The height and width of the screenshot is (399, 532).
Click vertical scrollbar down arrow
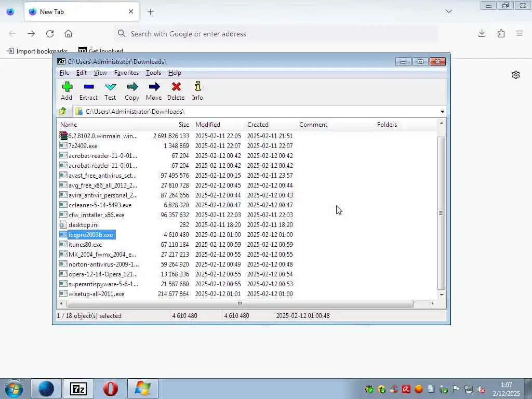click(x=442, y=295)
